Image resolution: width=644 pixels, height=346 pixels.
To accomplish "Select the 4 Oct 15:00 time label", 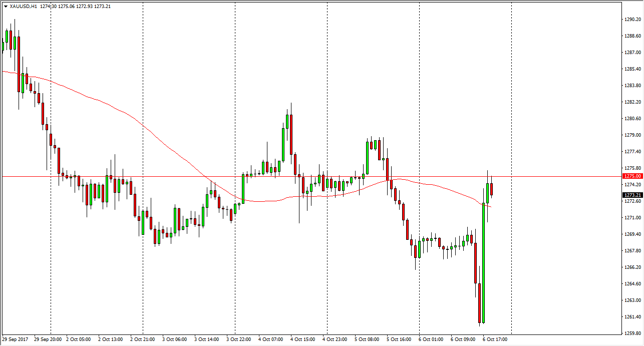I will (x=303, y=339).
